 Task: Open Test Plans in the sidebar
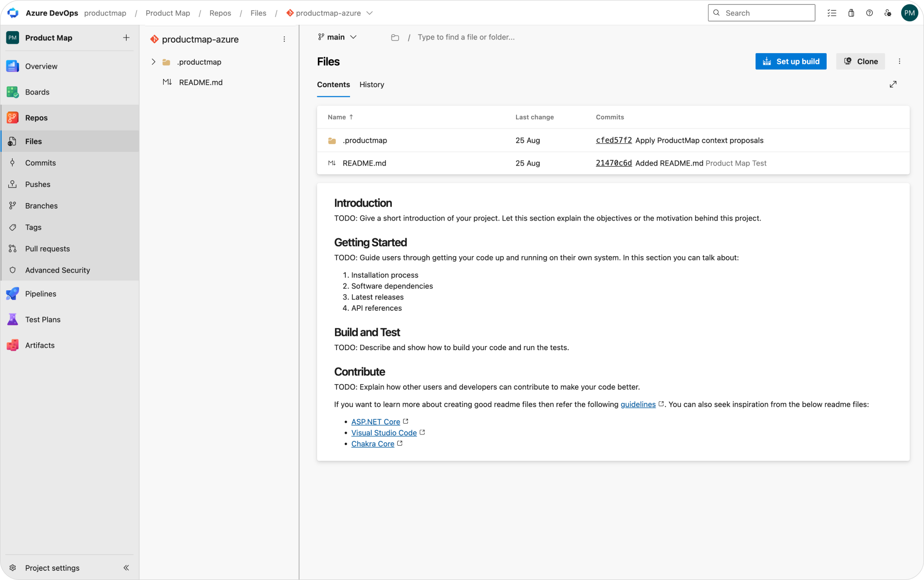pos(70,319)
